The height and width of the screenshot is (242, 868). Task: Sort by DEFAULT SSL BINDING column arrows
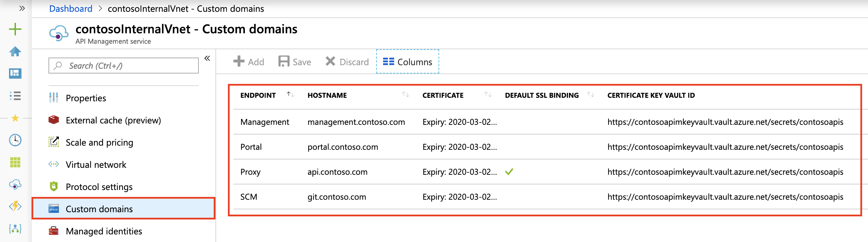click(x=591, y=95)
